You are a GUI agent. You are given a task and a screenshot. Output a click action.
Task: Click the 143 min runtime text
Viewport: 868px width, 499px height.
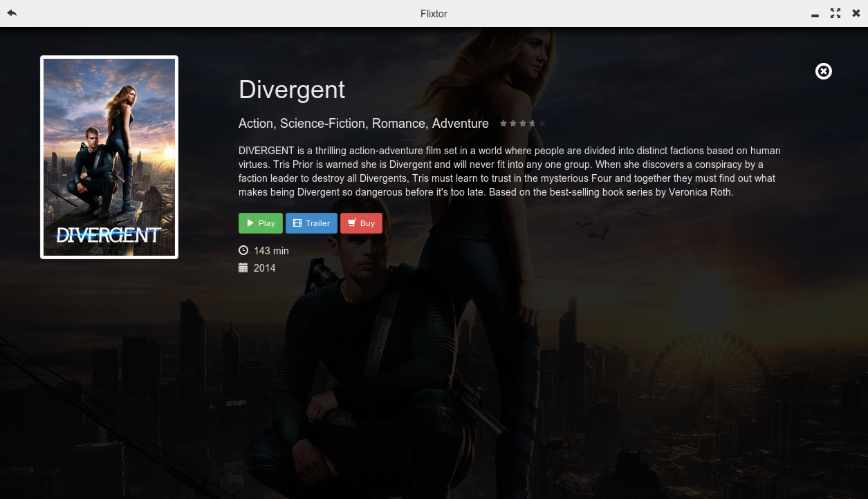tap(271, 250)
